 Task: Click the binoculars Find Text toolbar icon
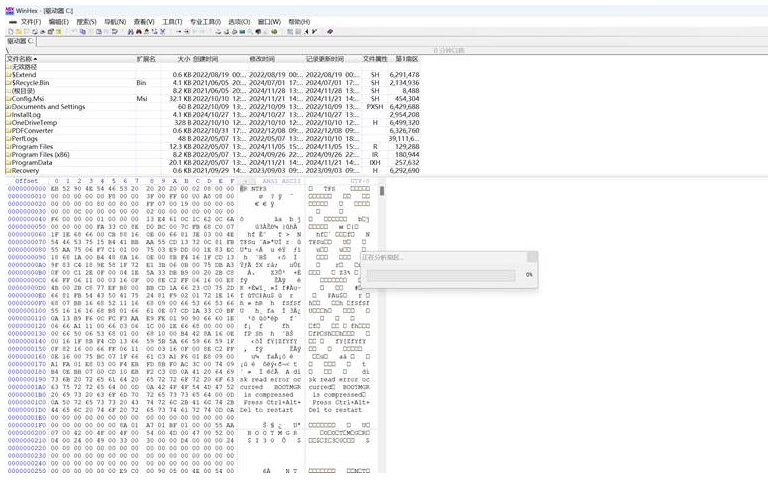pyautogui.click(x=130, y=31)
